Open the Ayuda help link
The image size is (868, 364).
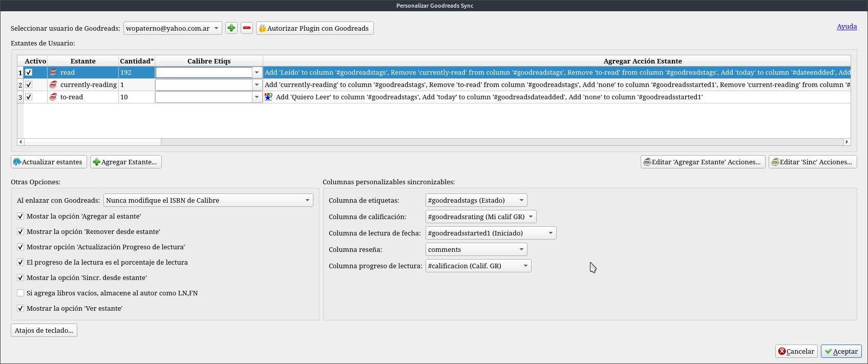(x=847, y=27)
